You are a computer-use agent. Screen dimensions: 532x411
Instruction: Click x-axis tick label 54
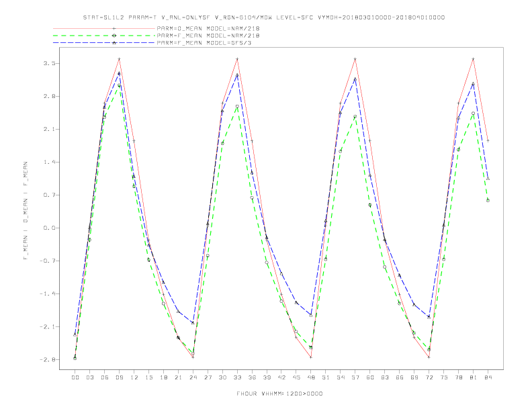[x=341, y=377]
